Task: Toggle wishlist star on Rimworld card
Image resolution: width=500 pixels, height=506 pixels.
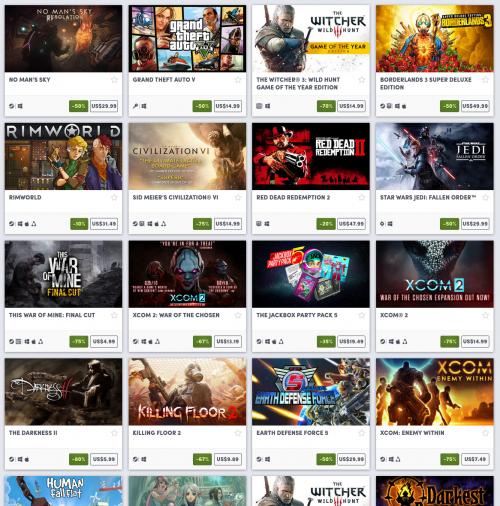Action: coord(114,197)
